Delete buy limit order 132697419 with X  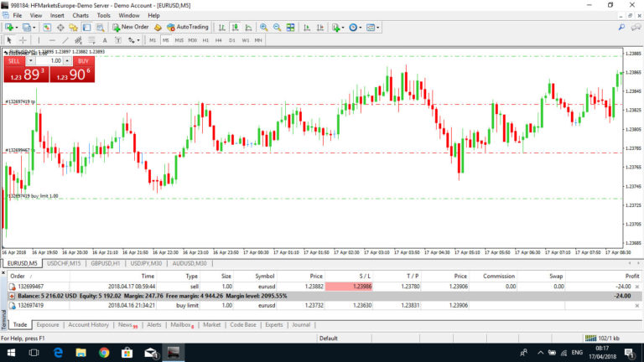coord(637,305)
